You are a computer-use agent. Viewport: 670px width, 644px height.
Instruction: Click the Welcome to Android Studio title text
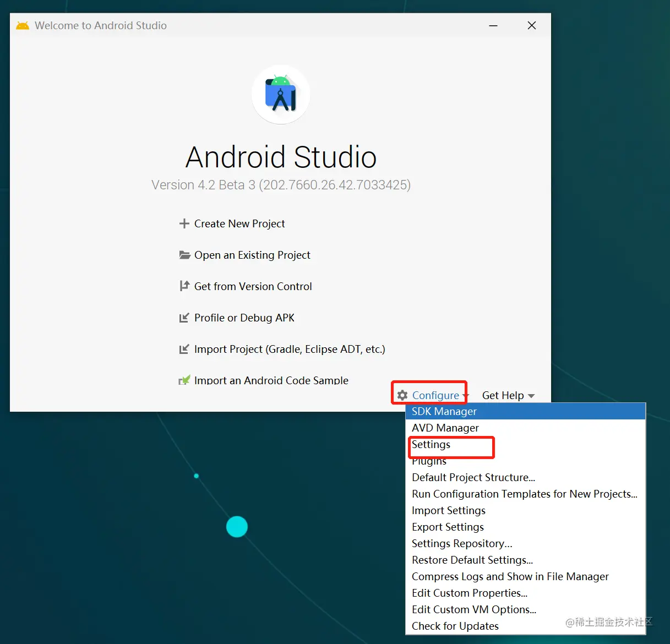pos(101,25)
